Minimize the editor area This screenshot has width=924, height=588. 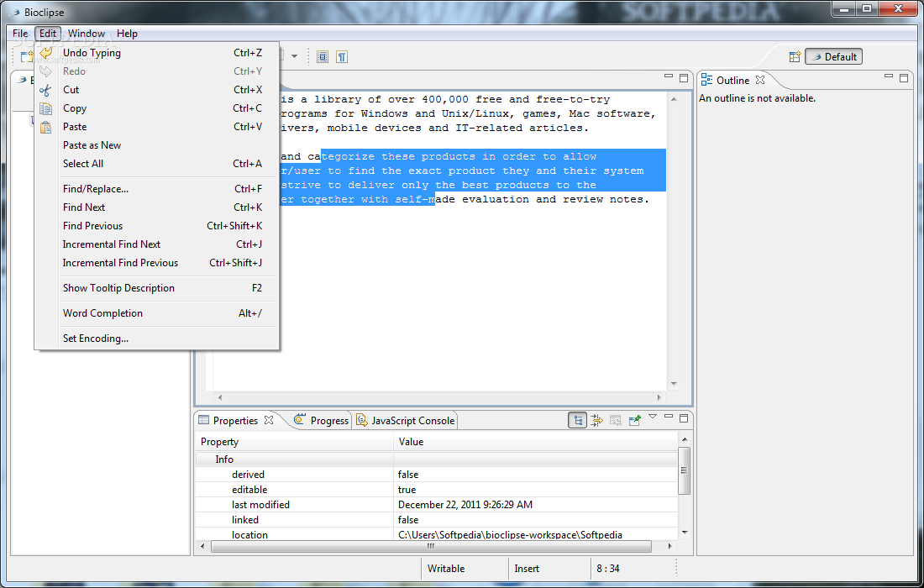pos(669,76)
